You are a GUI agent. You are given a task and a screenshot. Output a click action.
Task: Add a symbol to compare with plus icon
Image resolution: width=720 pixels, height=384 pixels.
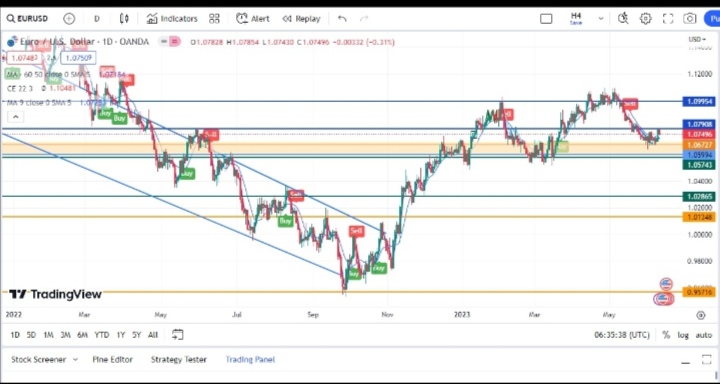(69, 19)
